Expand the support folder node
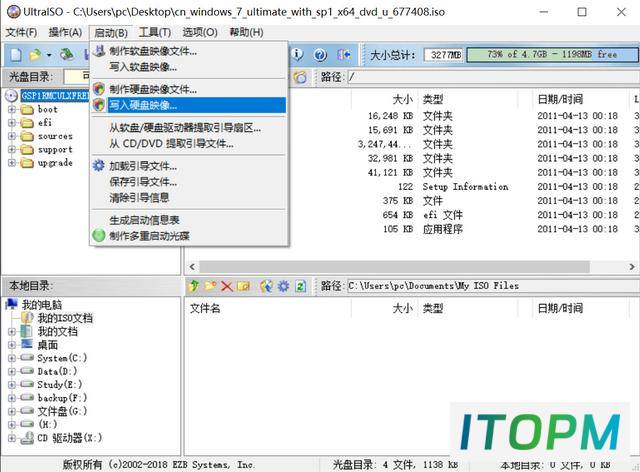The width and height of the screenshot is (640, 472). 11,149
